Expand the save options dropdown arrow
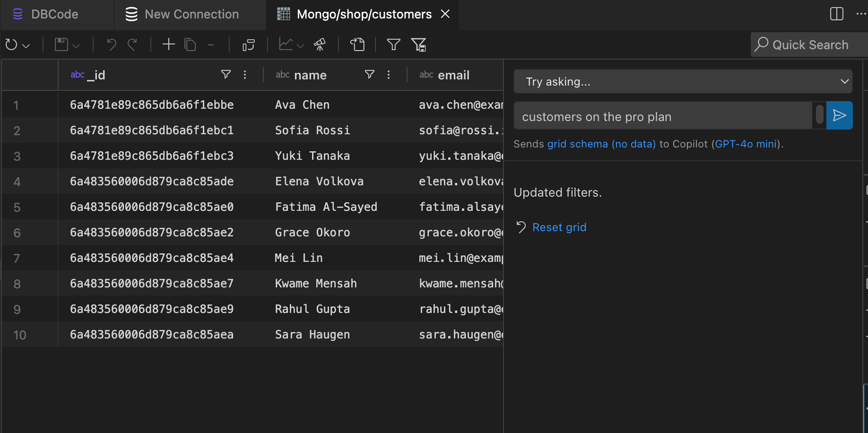The image size is (868, 433). tap(76, 46)
